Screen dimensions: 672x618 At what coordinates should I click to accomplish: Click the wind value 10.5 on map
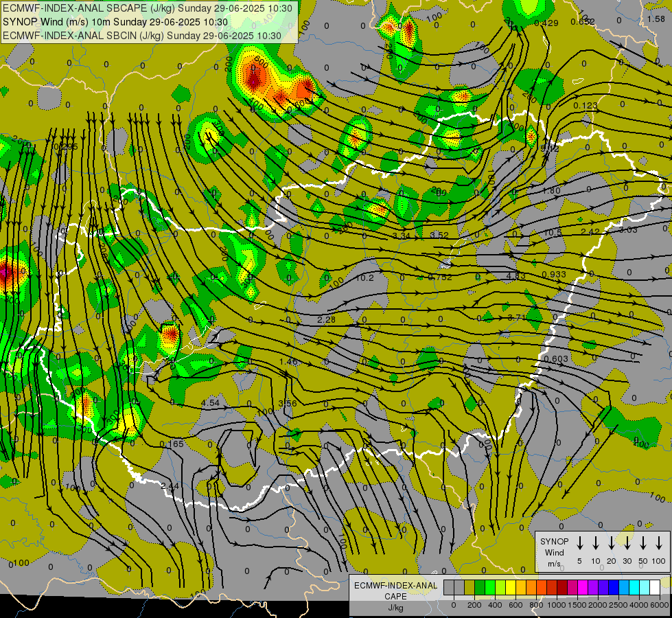click(553, 233)
